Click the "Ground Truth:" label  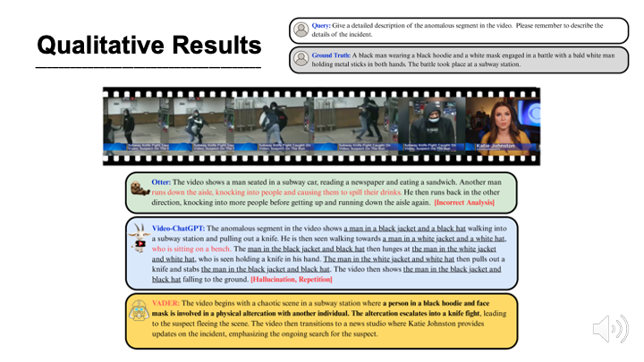[x=331, y=55]
